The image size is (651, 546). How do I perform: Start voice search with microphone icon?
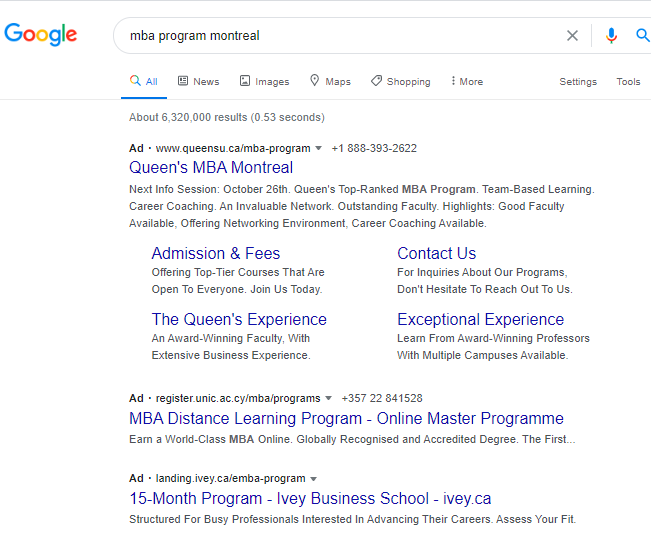click(x=611, y=36)
